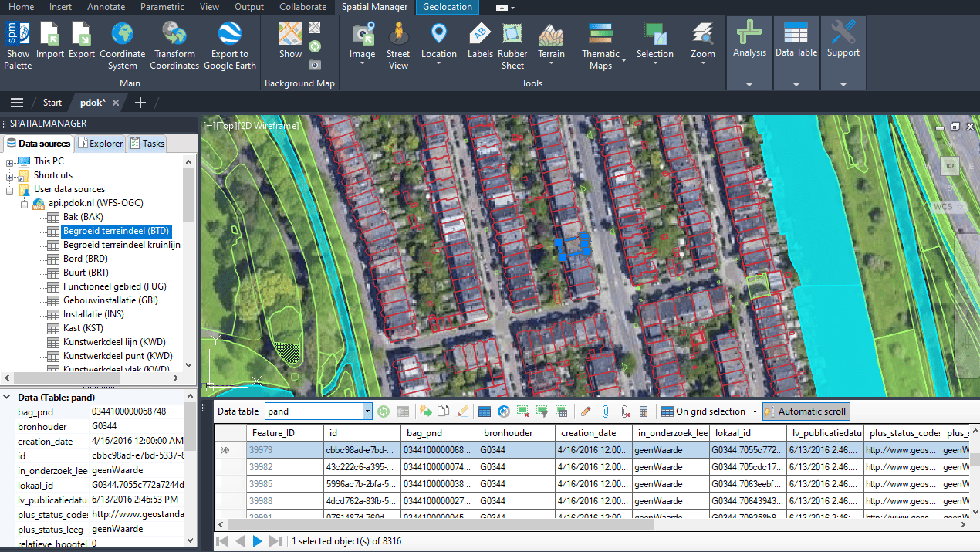The width and height of the screenshot is (980, 552).
Task: Click the refresh background map icon
Action: point(315,46)
